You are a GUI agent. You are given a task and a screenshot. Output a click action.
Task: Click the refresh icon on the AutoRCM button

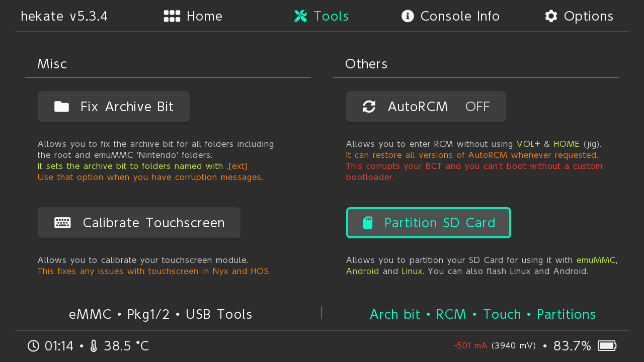[x=369, y=107]
